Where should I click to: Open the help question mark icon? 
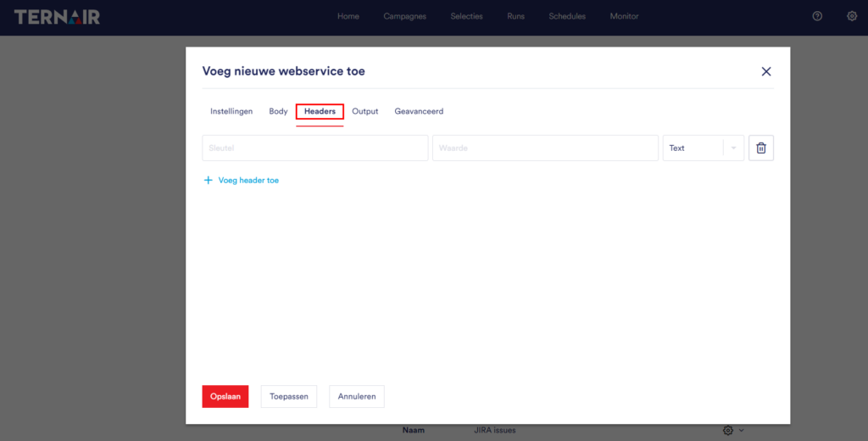click(817, 16)
